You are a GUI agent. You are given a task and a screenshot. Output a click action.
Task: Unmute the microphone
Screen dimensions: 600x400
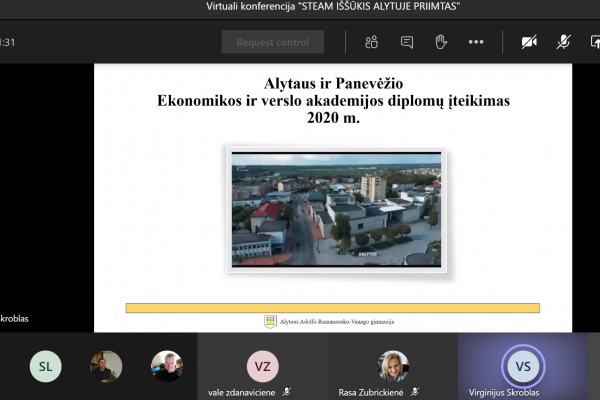564,42
